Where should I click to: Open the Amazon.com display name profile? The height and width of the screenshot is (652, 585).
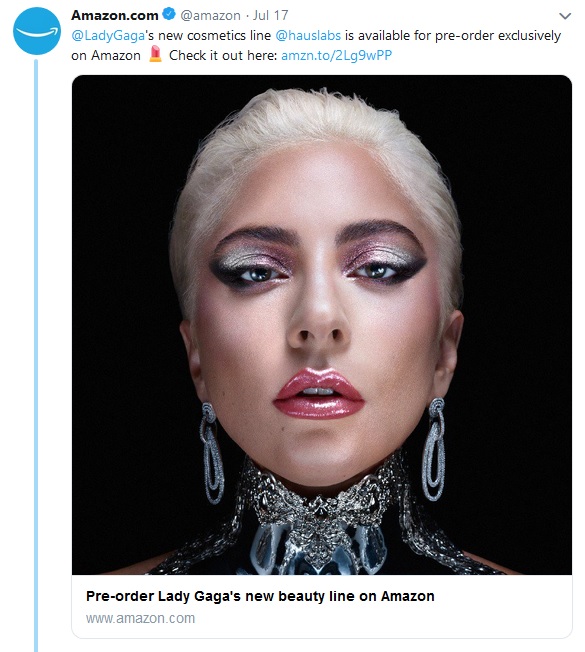(x=115, y=15)
